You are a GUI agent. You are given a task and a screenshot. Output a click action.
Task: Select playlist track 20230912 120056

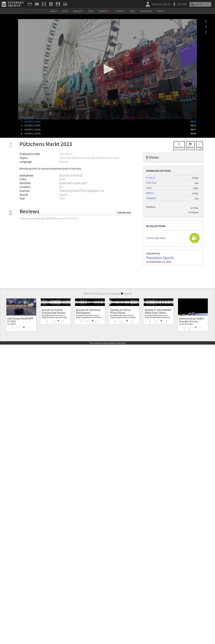(x=107, y=130)
